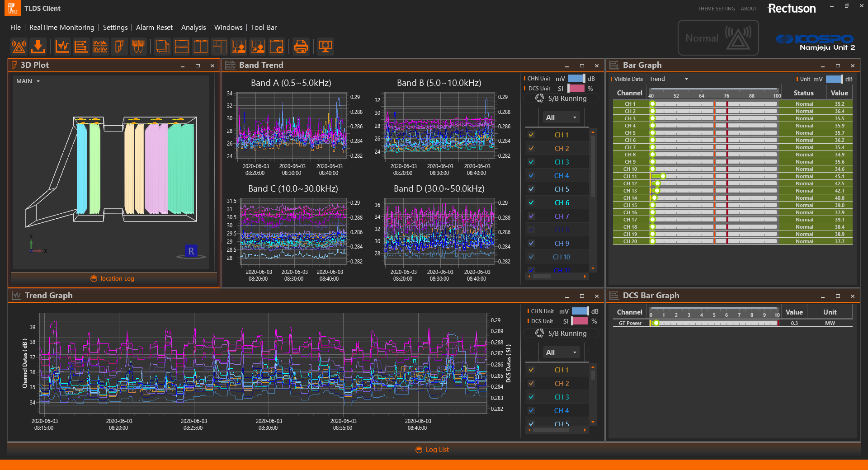Open the Analysis menu
Viewport: 868px width, 470px height.
click(x=193, y=28)
